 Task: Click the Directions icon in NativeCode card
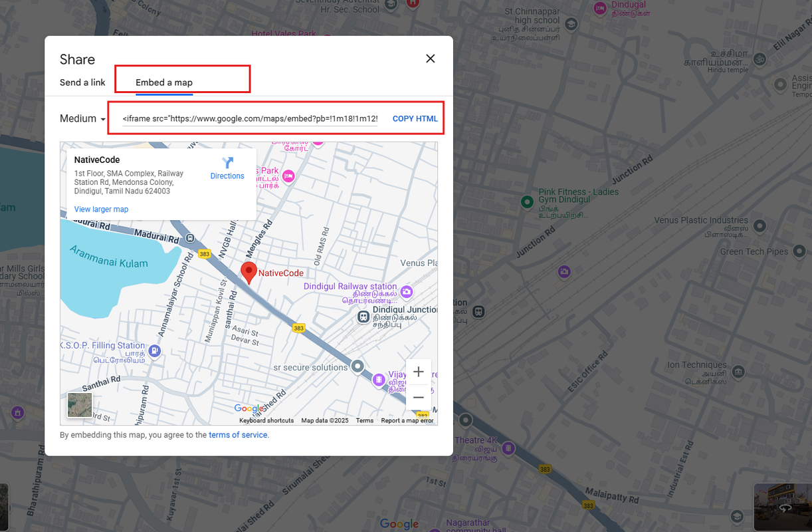point(227,163)
